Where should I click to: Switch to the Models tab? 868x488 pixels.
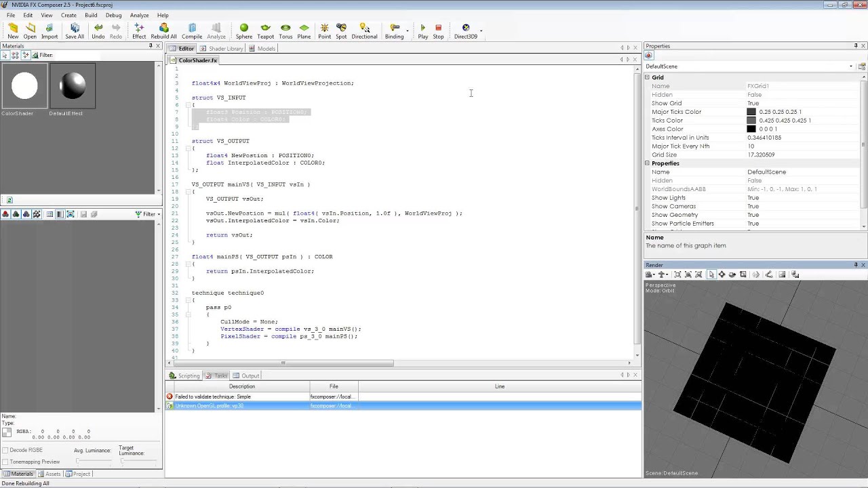(x=262, y=49)
